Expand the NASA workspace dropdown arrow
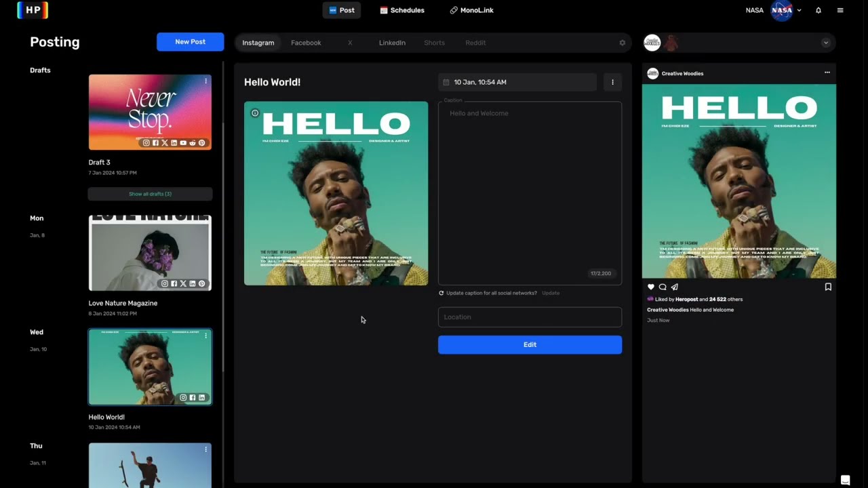Screen dimensions: 868x488 tap(799, 10)
